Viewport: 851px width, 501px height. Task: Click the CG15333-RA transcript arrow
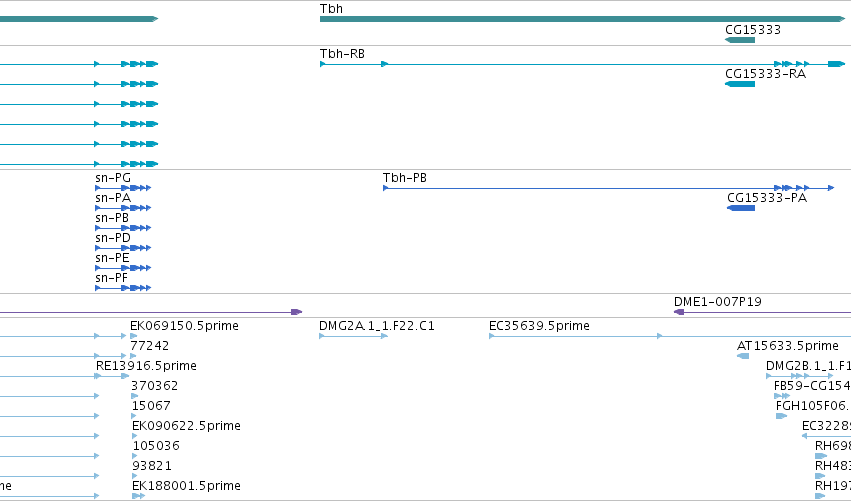pos(740,84)
